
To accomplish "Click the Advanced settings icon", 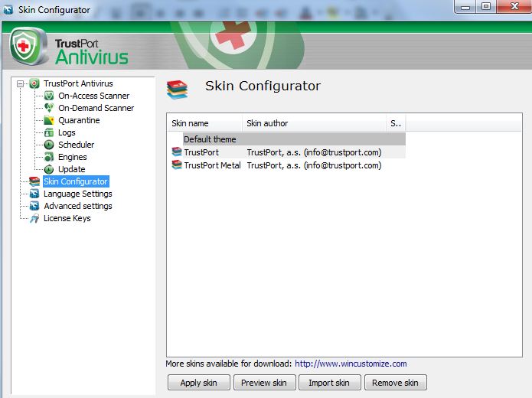I will (34, 206).
